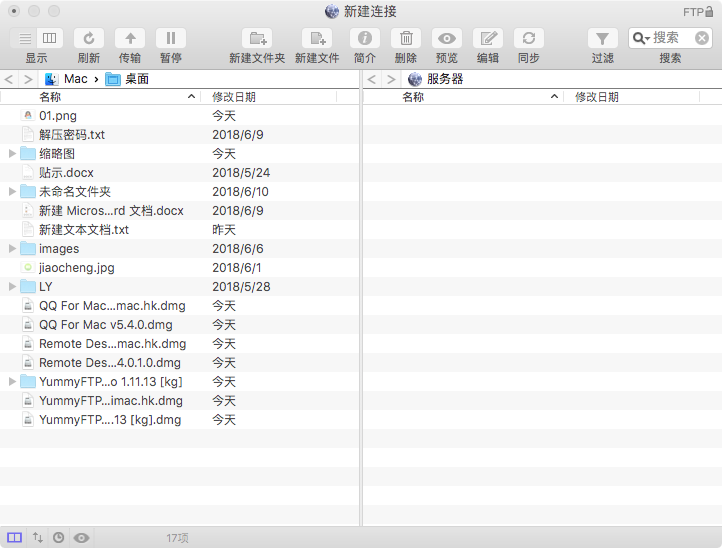This screenshot has width=722, height=548.
Task: Select the images folder row
Action: pos(179,249)
